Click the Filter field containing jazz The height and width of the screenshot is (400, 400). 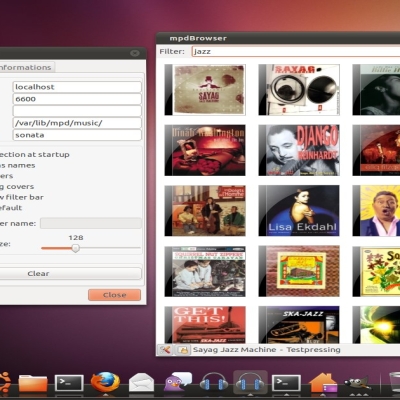(296, 51)
